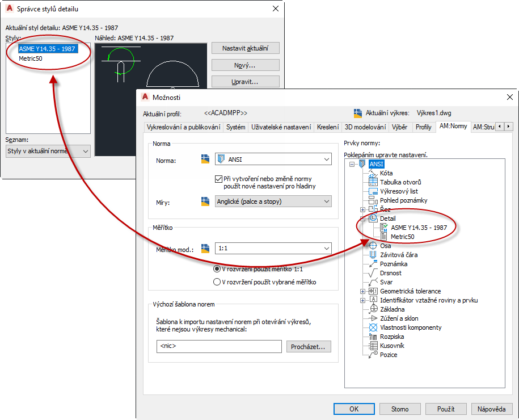The height and width of the screenshot is (420, 519).
Task: Close the Možnosti dialog
Action: coord(510,97)
